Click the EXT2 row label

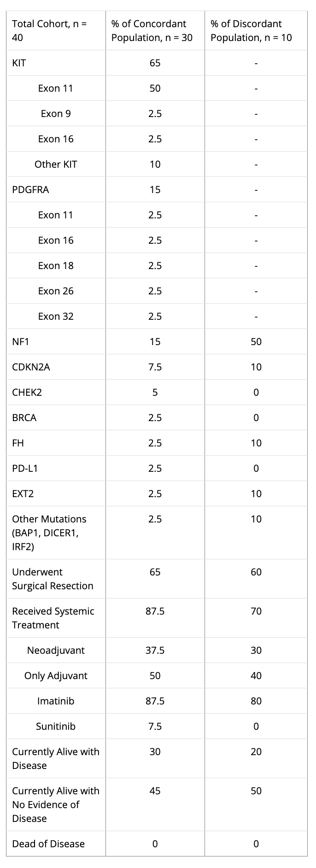tap(23, 494)
